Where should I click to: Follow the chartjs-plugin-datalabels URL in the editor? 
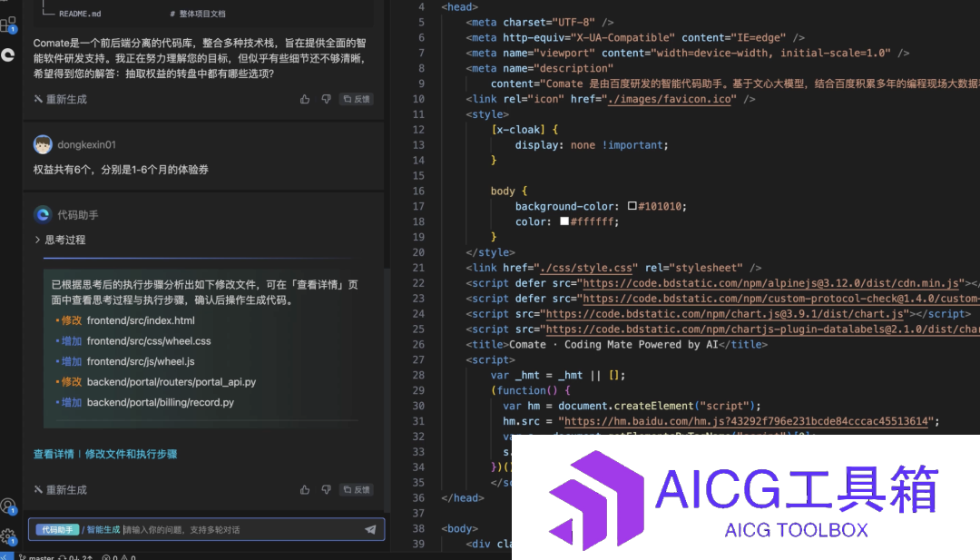[763, 329]
